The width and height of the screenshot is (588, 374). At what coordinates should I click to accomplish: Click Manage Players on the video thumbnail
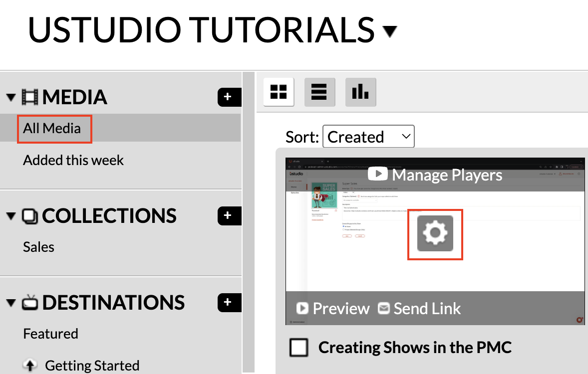447,175
